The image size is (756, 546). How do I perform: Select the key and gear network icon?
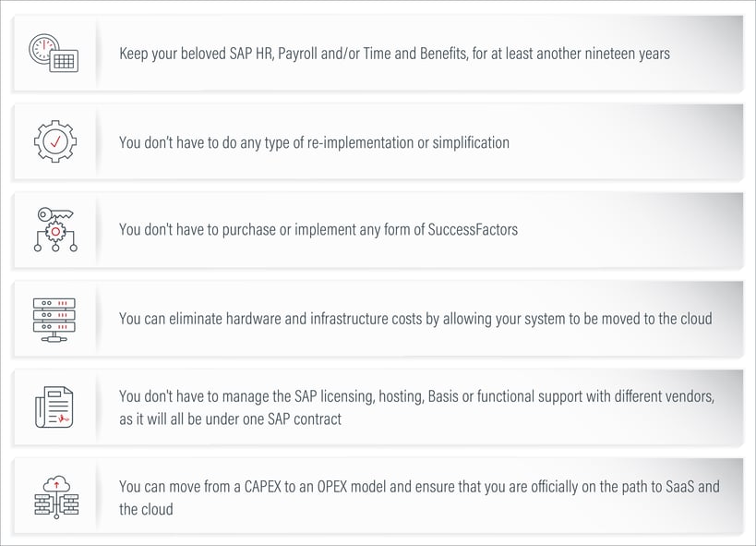click(54, 229)
